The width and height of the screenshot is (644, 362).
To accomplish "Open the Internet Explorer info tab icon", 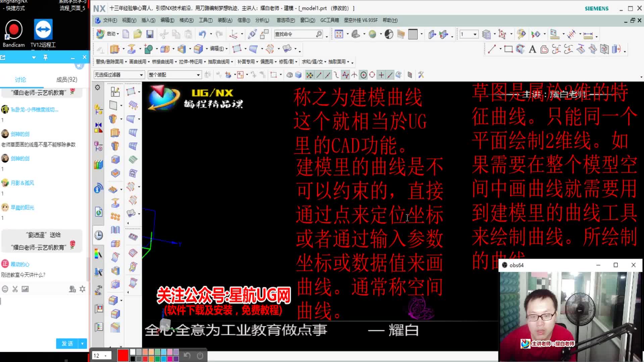I will click(98, 188).
